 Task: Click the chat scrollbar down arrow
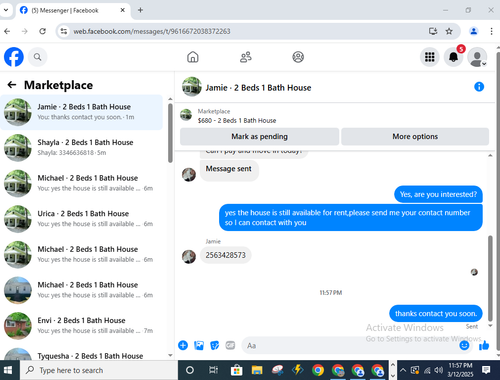490,326
